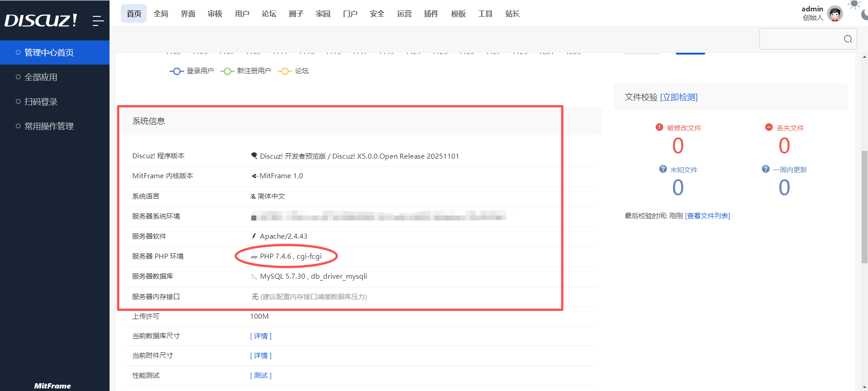The image size is (868, 391).
Task: Open the 家园 top navigation tab
Action: pyautogui.click(x=323, y=14)
